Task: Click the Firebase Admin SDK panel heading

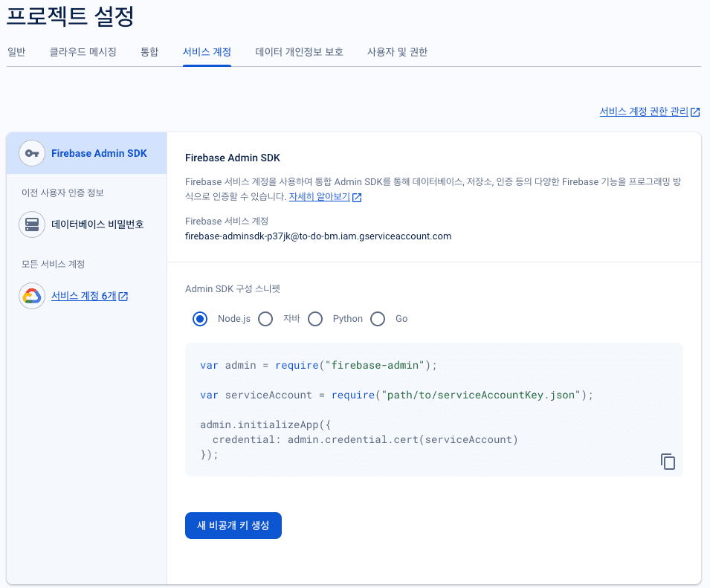Action: [233, 158]
